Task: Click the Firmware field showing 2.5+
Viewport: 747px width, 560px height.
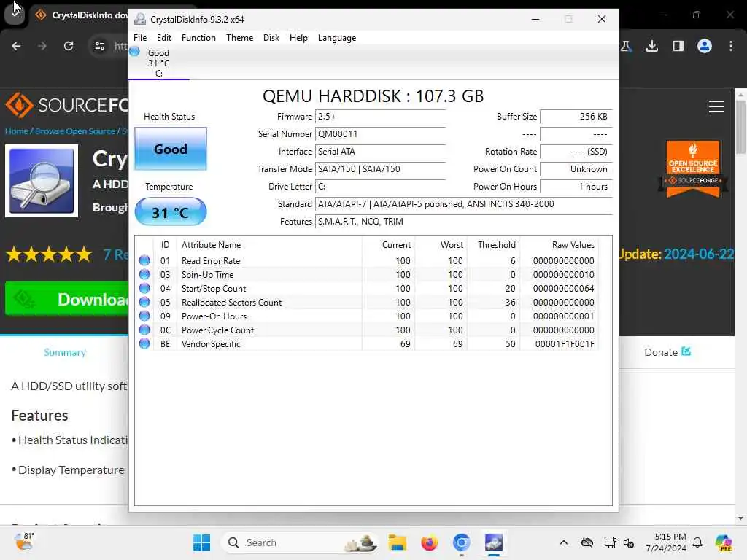Action: 380,117
